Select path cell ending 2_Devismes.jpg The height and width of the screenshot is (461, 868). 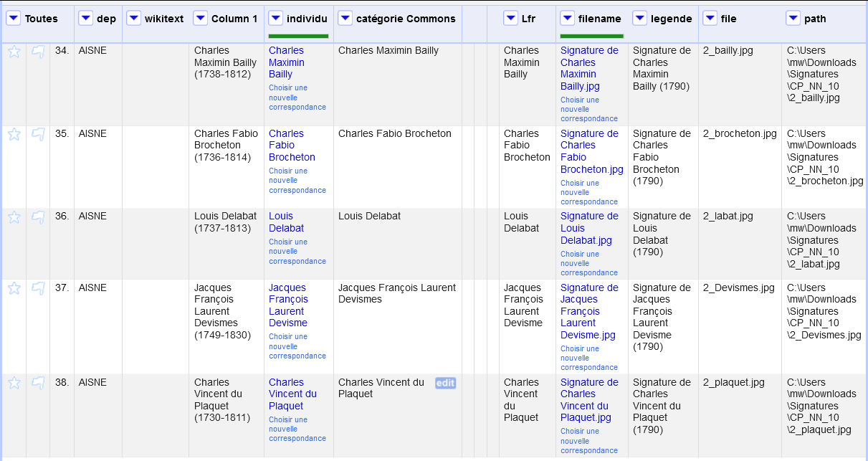825,327
